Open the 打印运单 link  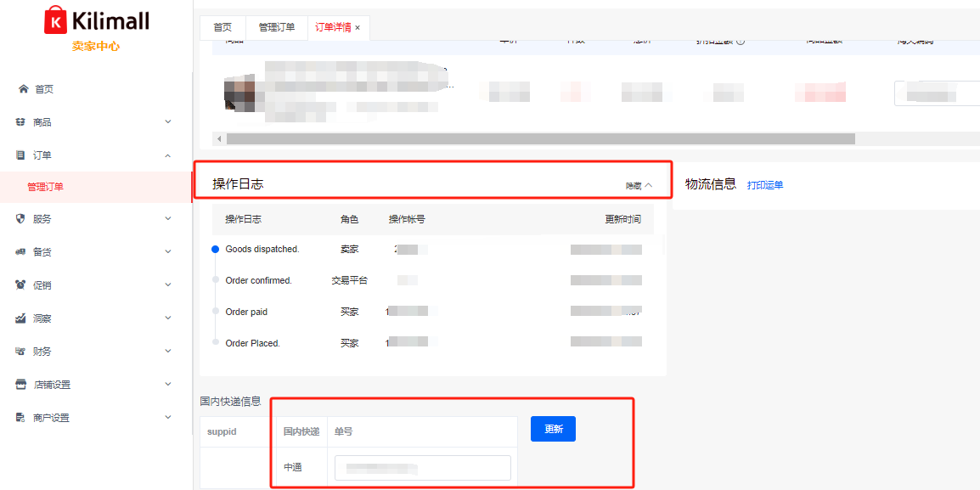pos(765,185)
